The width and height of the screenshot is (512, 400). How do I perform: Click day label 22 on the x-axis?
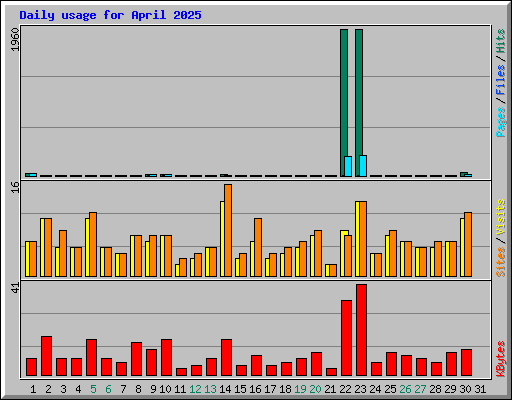click(x=345, y=389)
